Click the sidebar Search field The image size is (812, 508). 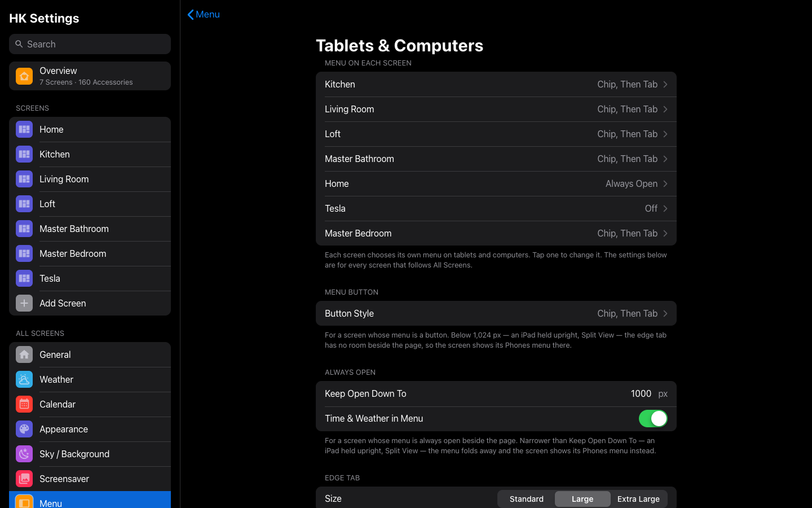[x=90, y=44]
